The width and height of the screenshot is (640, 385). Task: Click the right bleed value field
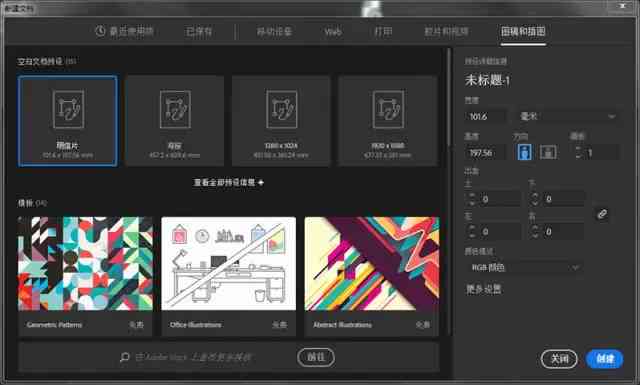pyautogui.click(x=563, y=231)
